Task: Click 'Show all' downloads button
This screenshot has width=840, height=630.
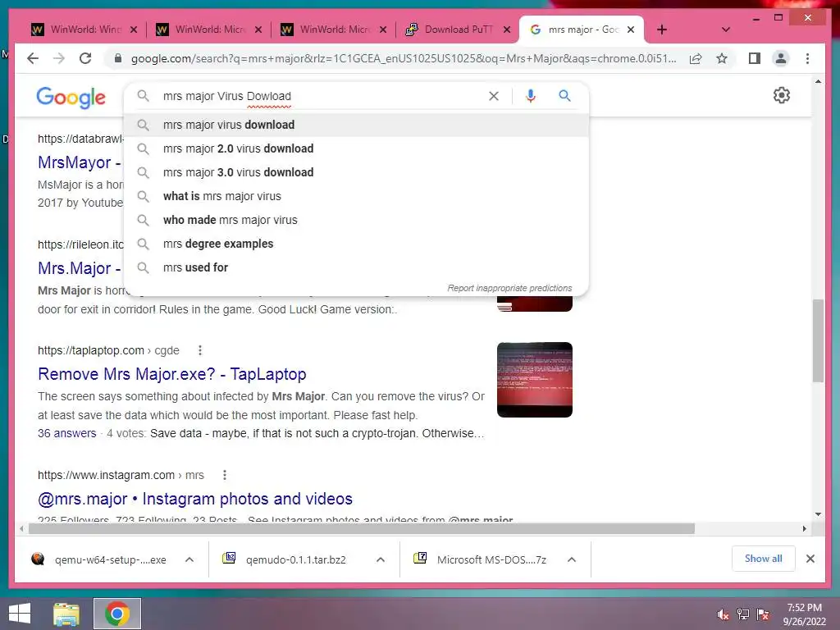Action: coord(763,559)
